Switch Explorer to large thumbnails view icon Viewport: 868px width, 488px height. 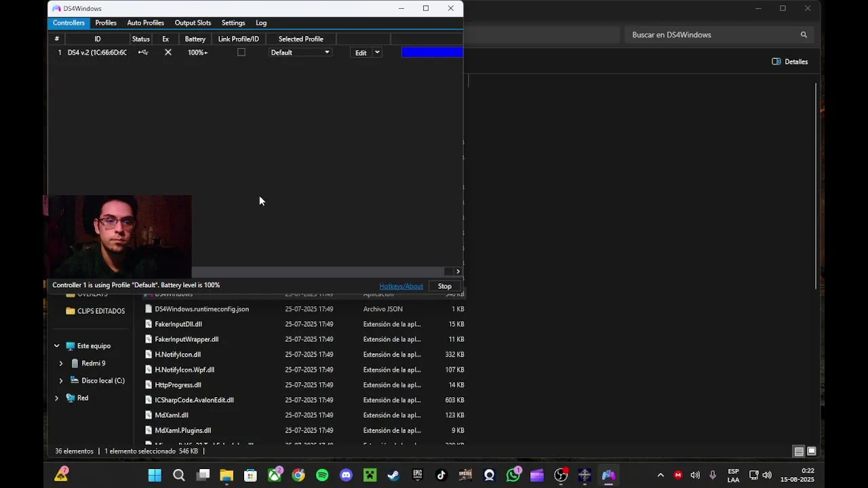point(811,451)
